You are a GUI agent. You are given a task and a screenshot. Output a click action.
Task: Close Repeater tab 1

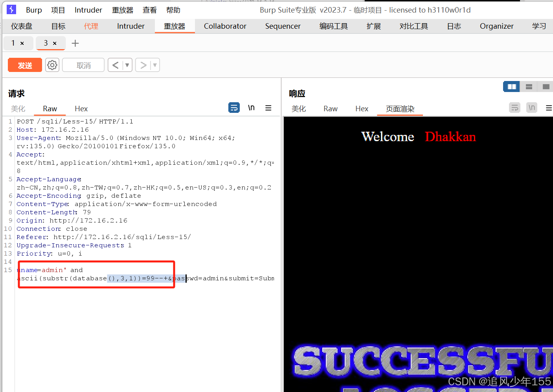coord(22,43)
